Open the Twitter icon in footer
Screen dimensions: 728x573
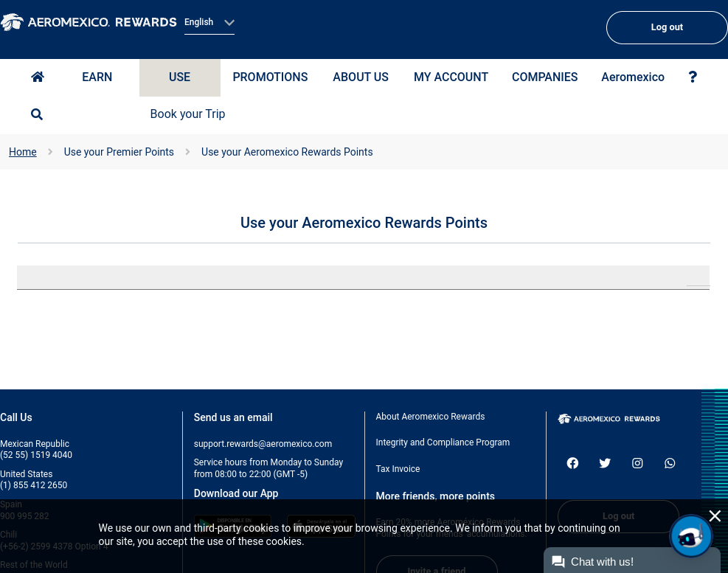(x=605, y=463)
